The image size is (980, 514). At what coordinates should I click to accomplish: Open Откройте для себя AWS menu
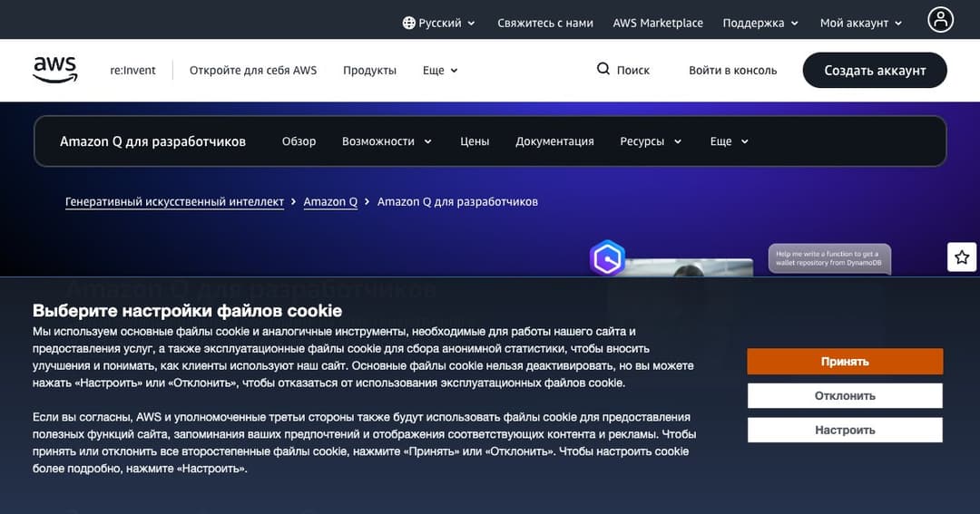[x=253, y=71]
